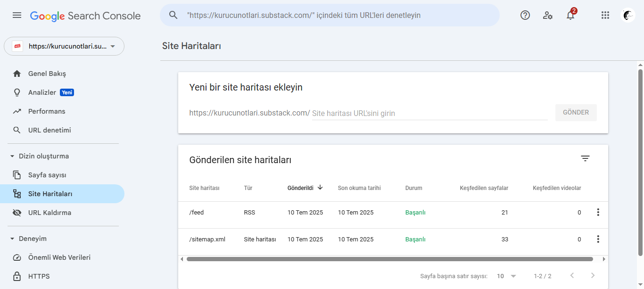The image size is (644, 289).
Task: Click Keşfedilen sayfalar column header
Action: [484, 188]
